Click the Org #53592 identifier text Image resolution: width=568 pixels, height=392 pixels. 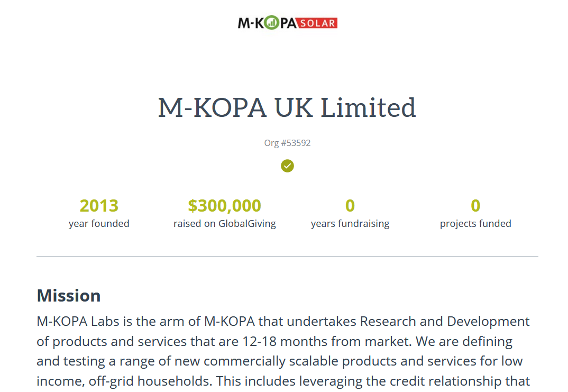click(287, 143)
